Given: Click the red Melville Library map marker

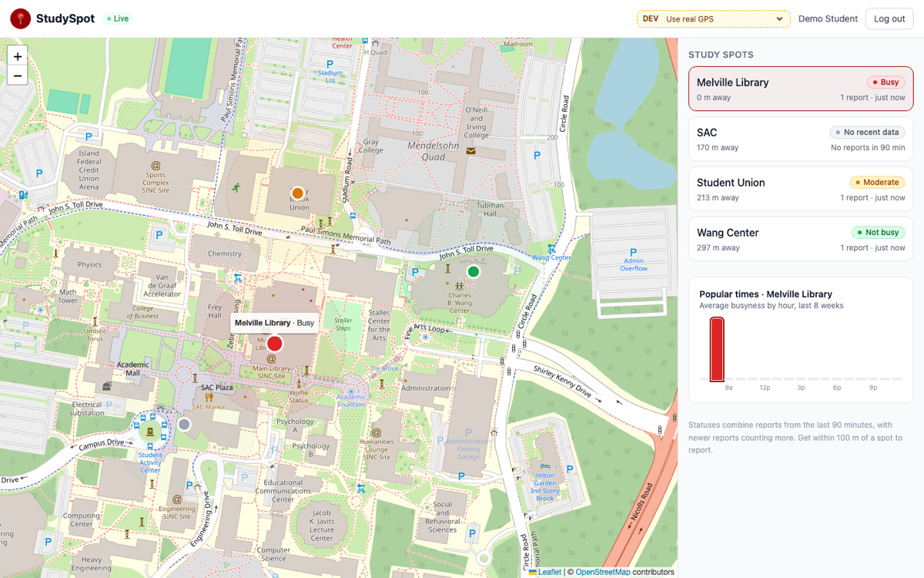Looking at the screenshot, I should coord(274,344).
